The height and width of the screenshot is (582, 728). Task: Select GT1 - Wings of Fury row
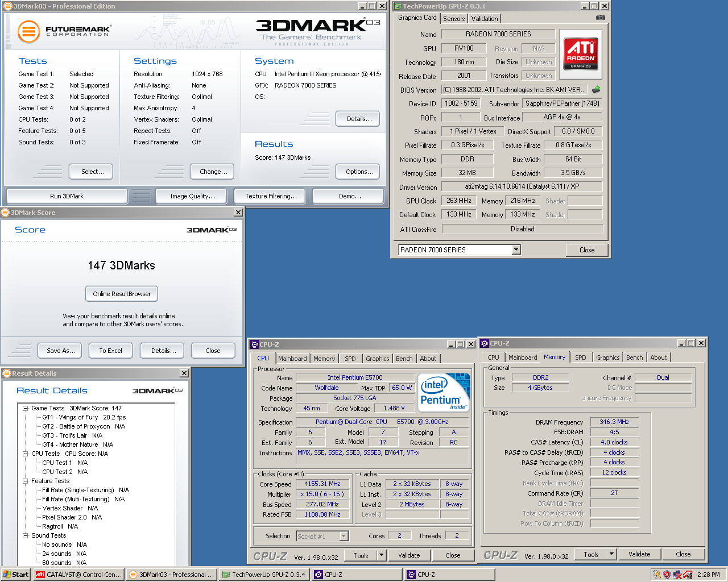pyautogui.click(x=84, y=417)
